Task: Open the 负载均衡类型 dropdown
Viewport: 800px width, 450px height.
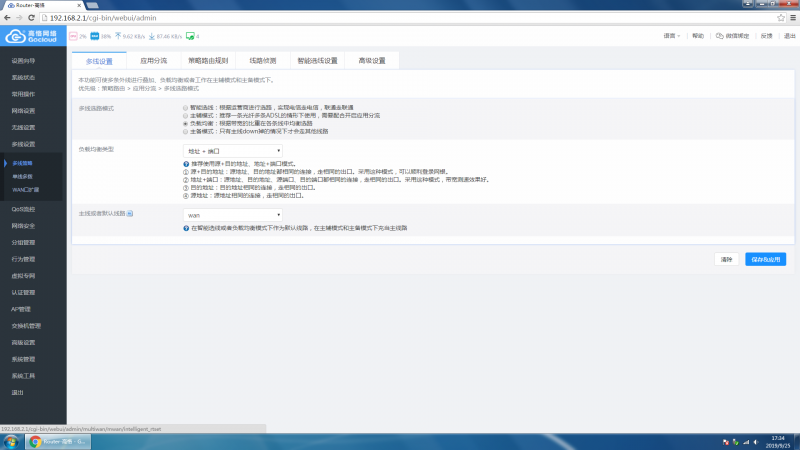Action: point(232,149)
